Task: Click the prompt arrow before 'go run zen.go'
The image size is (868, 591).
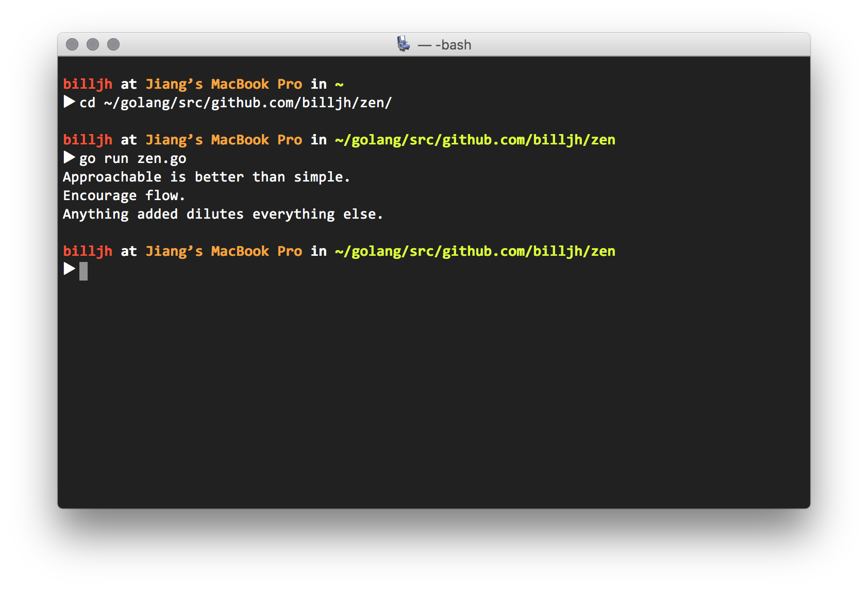Action: coord(70,157)
